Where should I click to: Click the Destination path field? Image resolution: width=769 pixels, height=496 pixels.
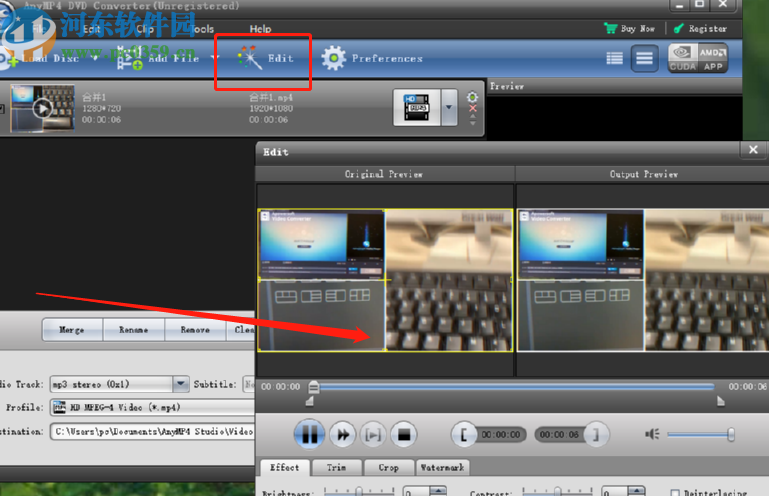(153, 431)
